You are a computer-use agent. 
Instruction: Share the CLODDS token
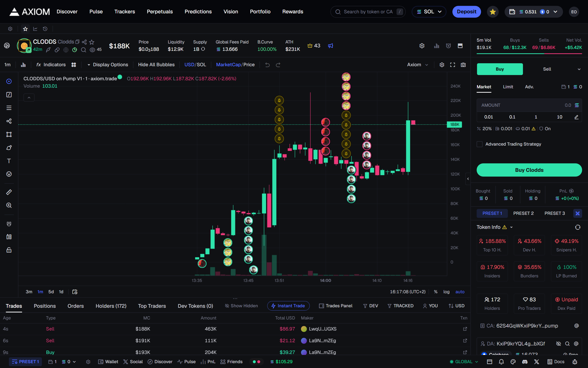(x=84, y=42)
